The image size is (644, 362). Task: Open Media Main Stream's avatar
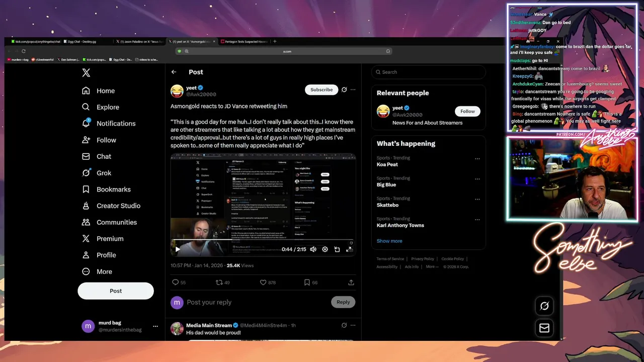tap(177, 328)
